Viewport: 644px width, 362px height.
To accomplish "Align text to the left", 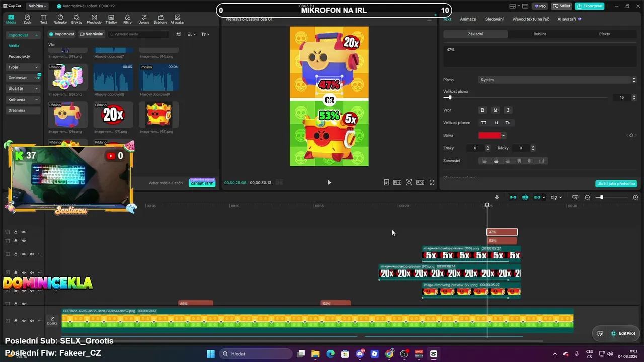I will coord(485,161).
